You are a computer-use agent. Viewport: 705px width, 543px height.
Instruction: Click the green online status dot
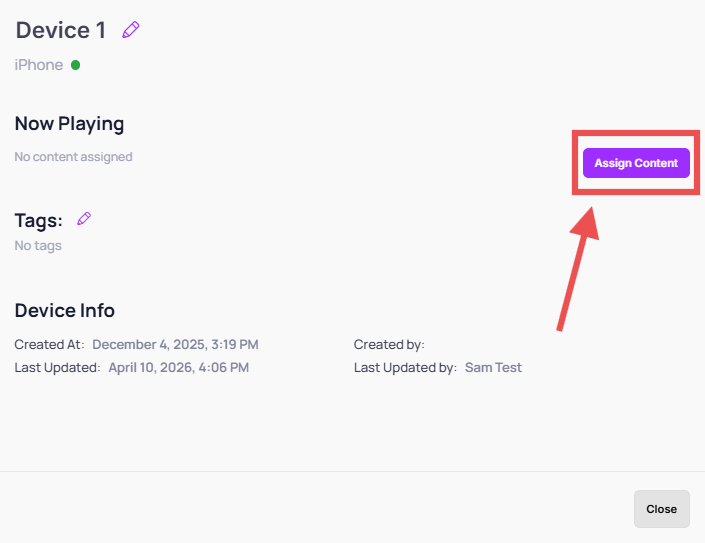(x=76, y=65)
